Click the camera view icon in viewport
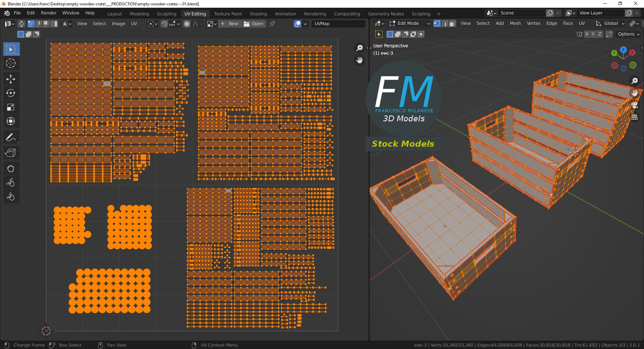 (634, 105)
